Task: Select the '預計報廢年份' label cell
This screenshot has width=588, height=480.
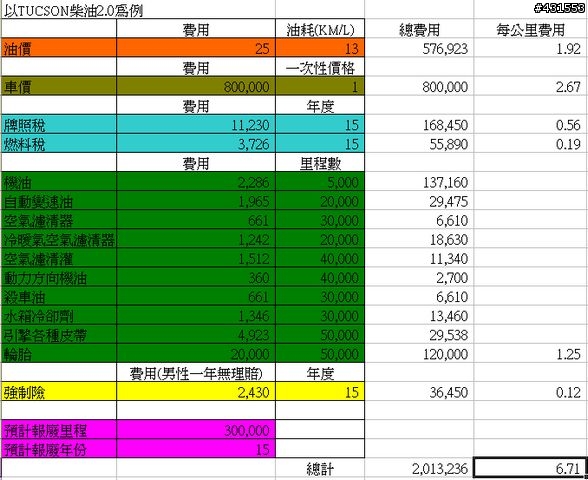Action: coord(59,449)
